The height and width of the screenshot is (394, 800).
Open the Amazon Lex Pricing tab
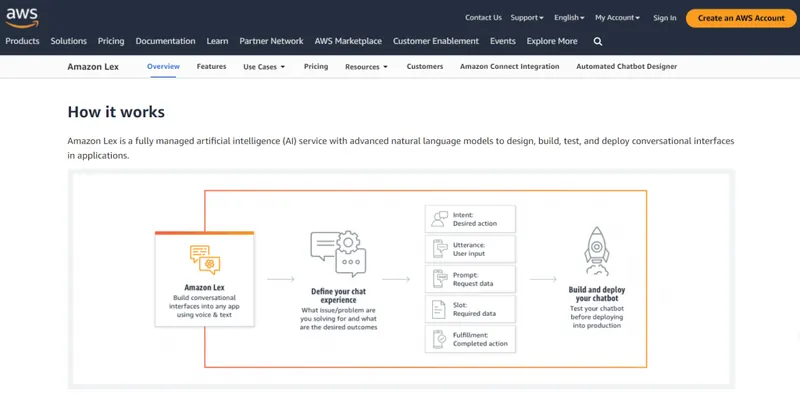coord(316,66)
